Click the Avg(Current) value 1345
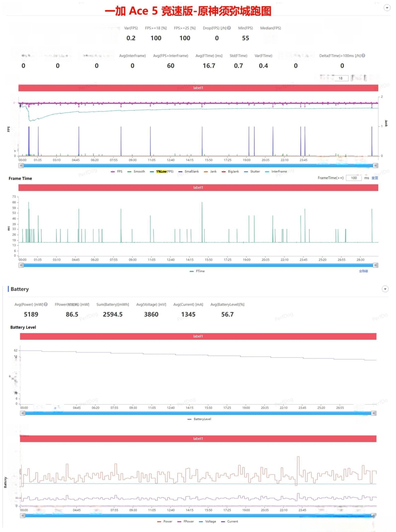Viewport: 396px width, 532px height. coord(188,314)
